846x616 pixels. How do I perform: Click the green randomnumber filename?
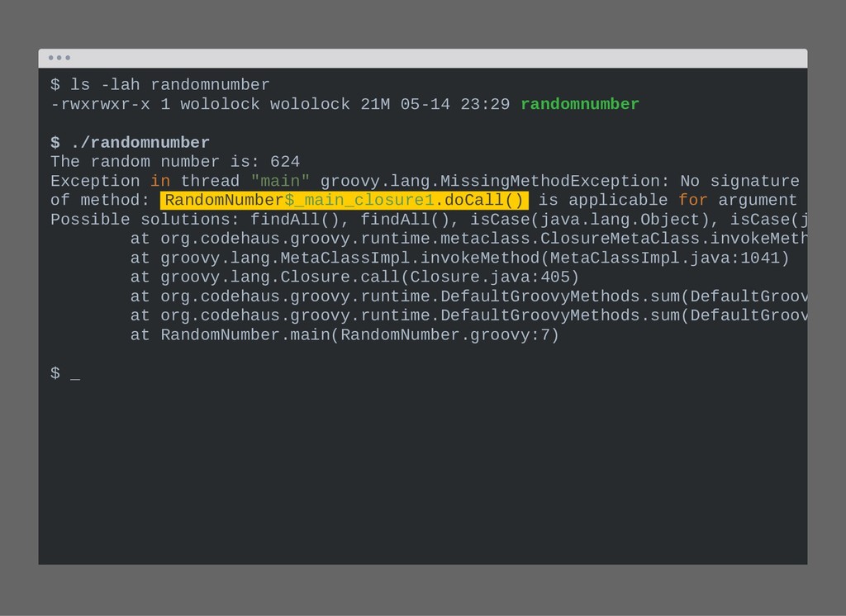click(580, 104)
